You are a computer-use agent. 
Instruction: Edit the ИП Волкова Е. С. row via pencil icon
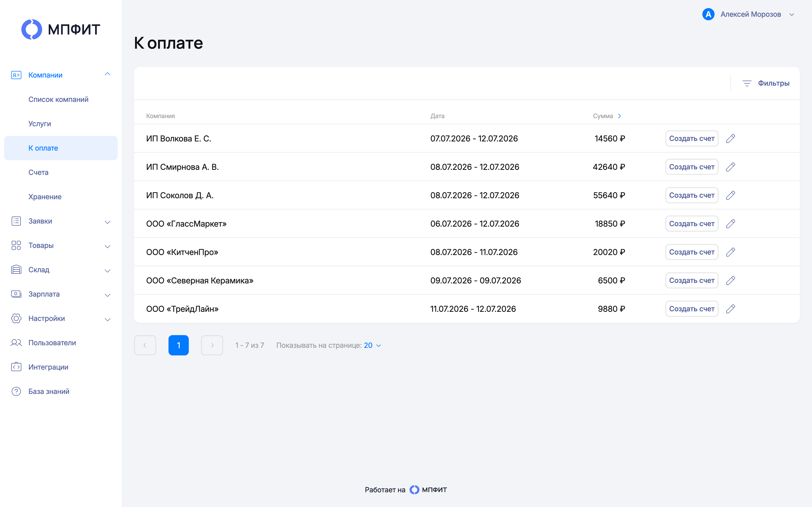point(731,138)
